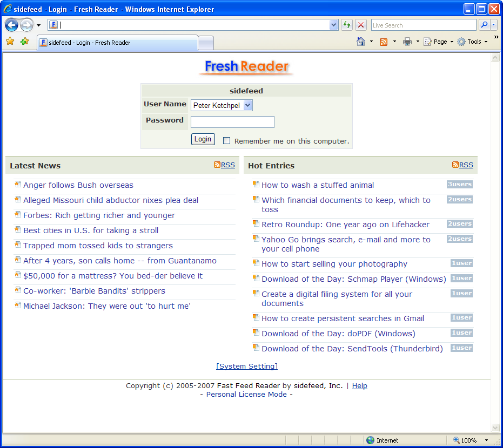The image size is (503, 448).
Task: Open the Latest News RSS link
Action: tap(228, 165)
